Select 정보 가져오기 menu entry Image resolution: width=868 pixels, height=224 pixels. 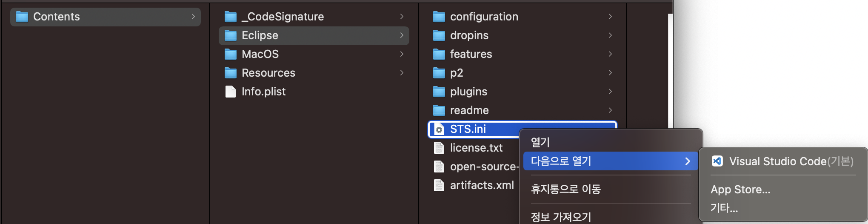[x=611, y=217]
